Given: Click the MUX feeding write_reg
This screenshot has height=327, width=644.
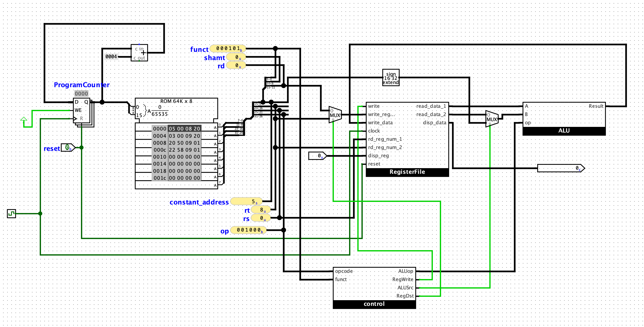Looking at the screenshot, I should [x=335, y=115].
